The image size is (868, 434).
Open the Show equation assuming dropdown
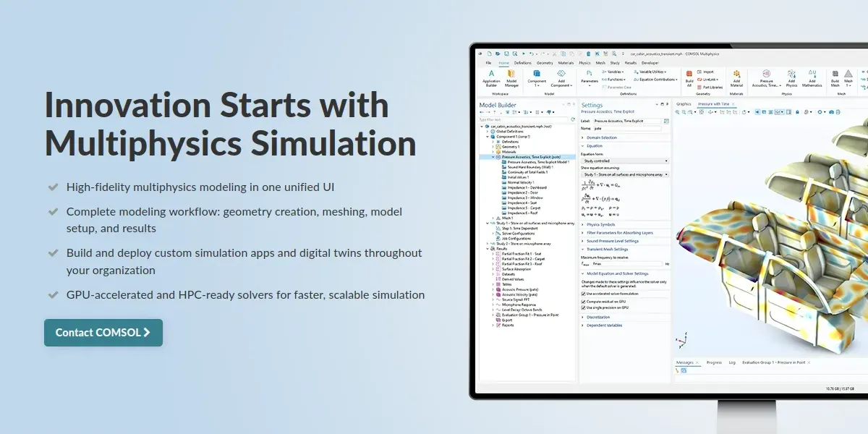pyautogui.click(x=625, y=174)
